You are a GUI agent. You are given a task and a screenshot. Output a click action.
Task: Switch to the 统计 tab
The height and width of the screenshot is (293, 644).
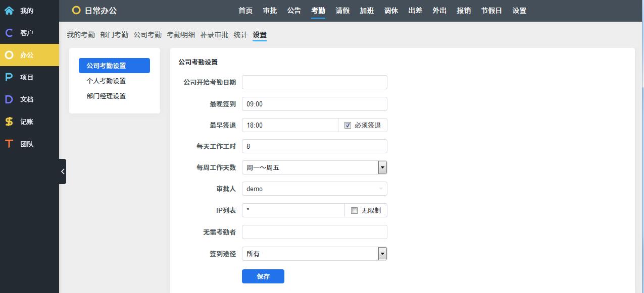240,35
